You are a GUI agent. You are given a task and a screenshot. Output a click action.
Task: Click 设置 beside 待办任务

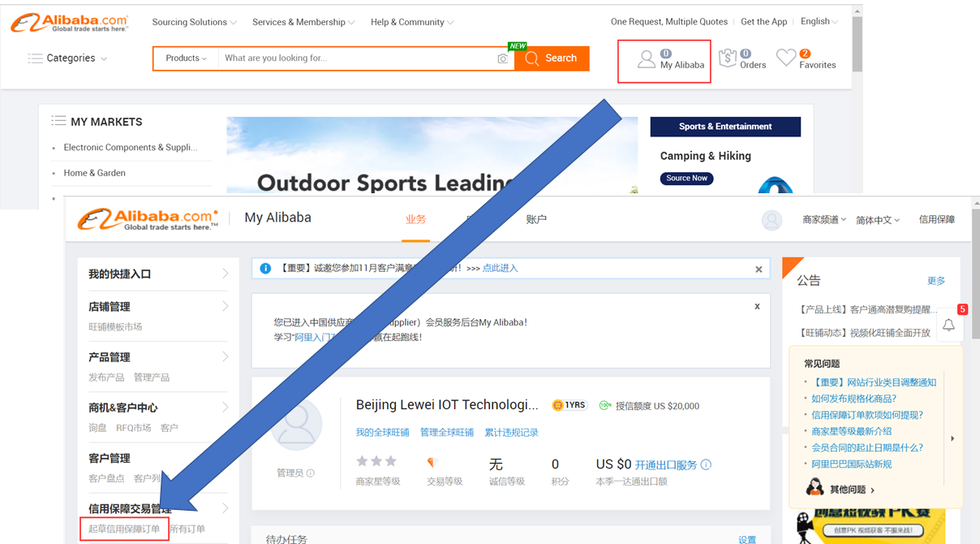[747, 539]
